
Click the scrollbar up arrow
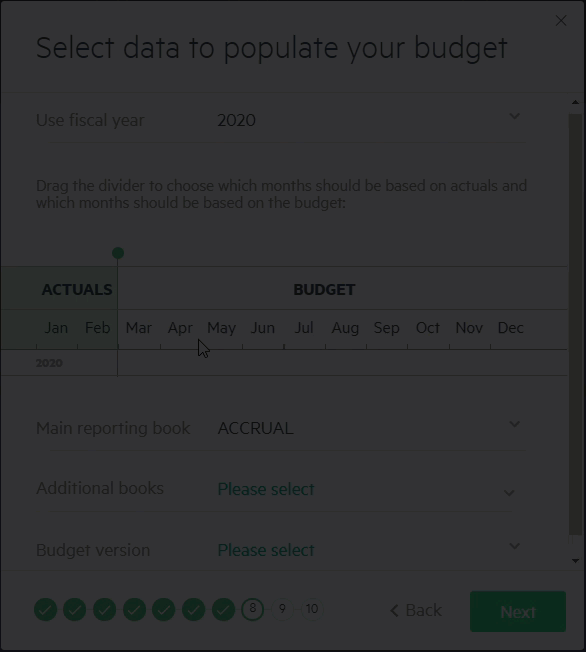[x=576, y=102]
